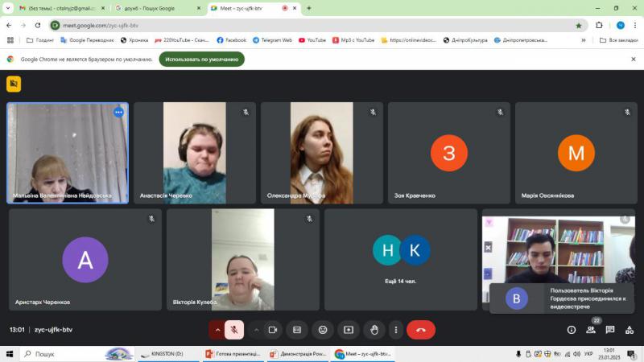The height and width of the screenshot is (362, 644).
Task: Click the microphone icon in system tray
Action: (518, 354)
